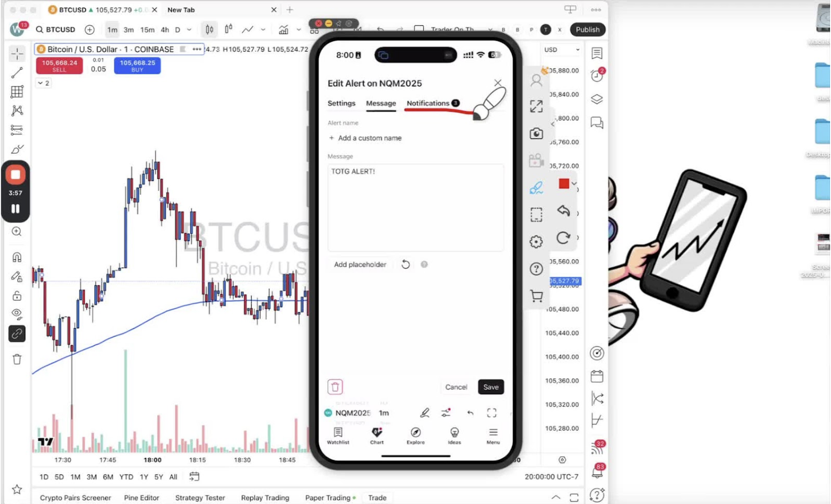Delete alert using the trash icon
This screenshot has height=504, width=831.
coord(335,387)
